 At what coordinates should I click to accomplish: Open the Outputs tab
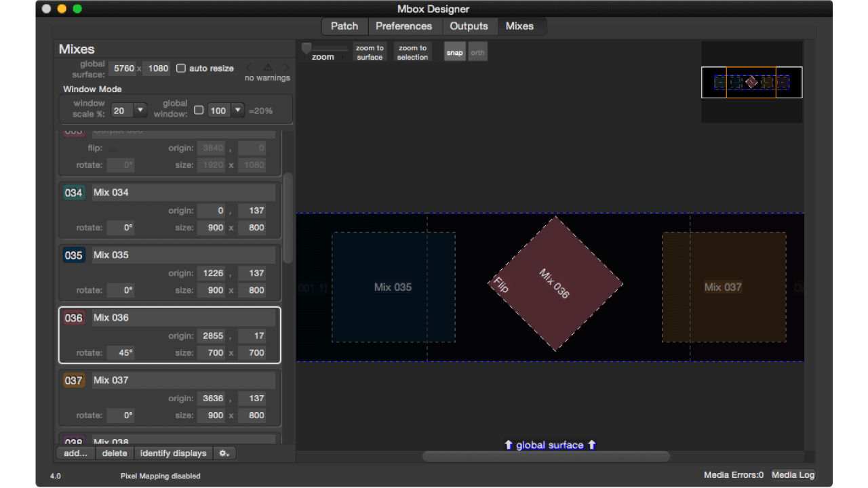[x=469, y=26]
